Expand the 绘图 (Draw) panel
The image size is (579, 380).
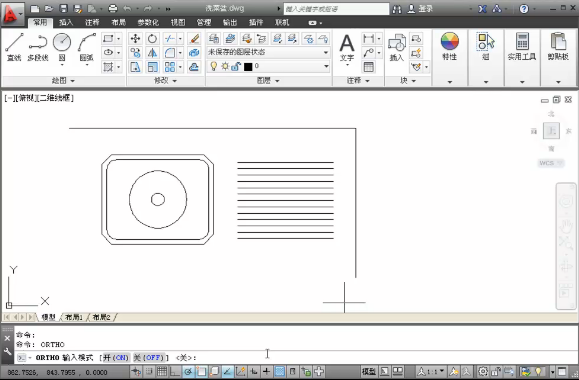coord(63,81)
